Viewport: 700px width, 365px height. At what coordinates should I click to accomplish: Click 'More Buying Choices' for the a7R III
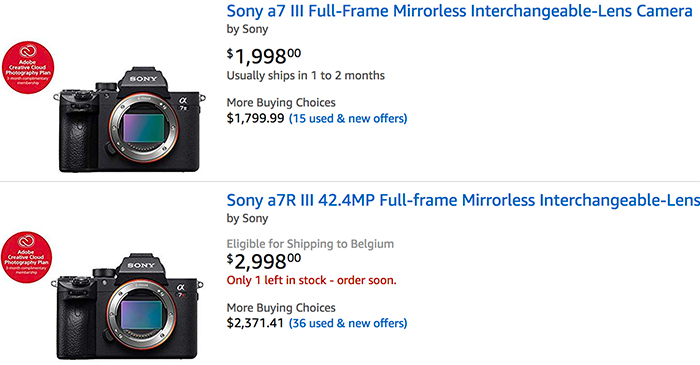point(281,308)
